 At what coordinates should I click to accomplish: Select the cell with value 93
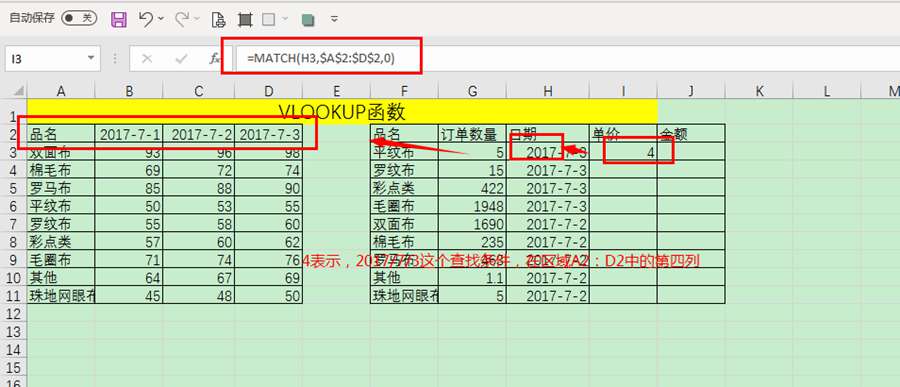click(129, 152)
